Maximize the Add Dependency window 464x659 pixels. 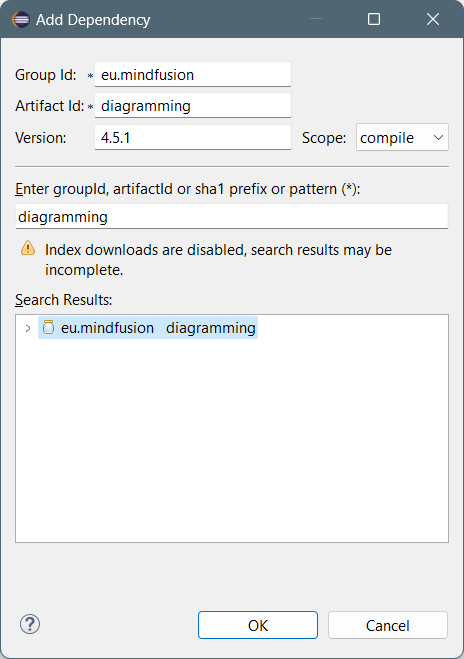point(374,19)
